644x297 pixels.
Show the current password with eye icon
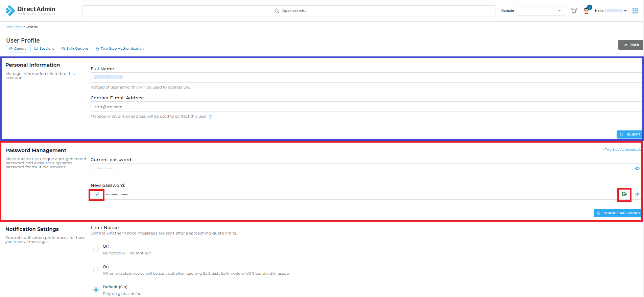637,169
